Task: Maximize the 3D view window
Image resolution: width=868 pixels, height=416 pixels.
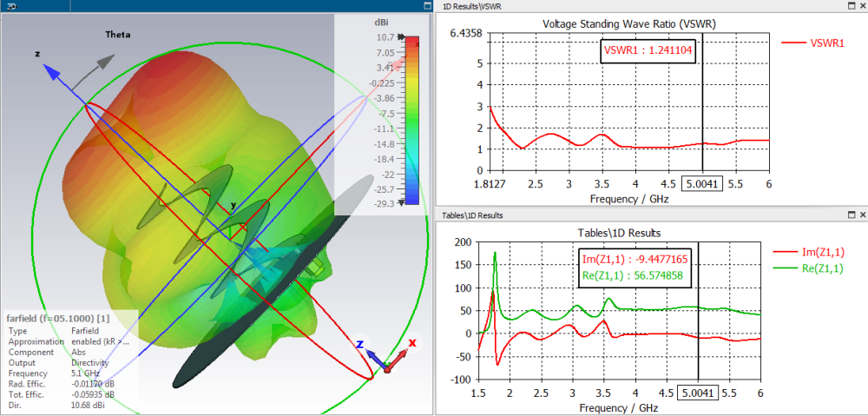Action: (x=427, y=5)
